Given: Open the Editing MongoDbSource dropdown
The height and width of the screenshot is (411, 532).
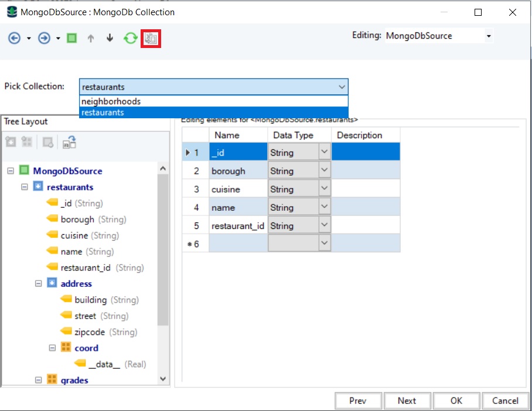Looking at the screenshot, I should coord(489,36).
